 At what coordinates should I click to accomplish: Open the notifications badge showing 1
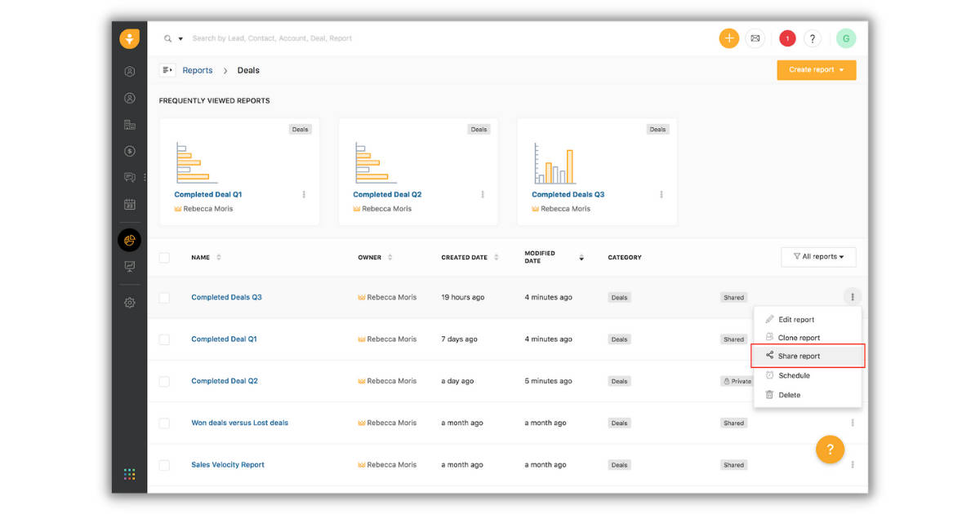(x=786, y=38)
